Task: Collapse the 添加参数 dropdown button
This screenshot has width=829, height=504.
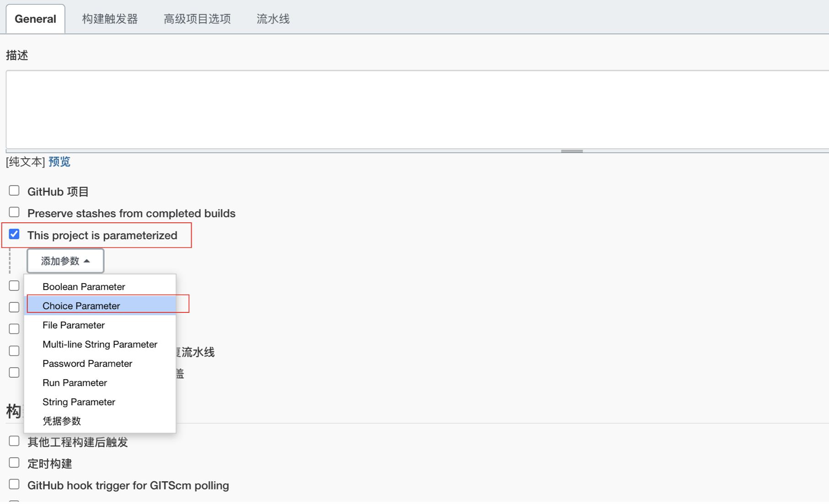Action: 65,261
